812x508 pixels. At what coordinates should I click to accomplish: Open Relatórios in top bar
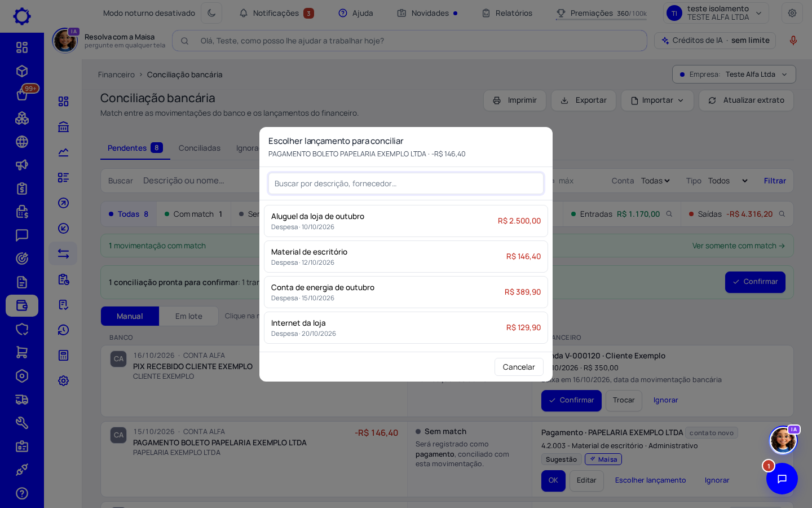[507, 13]
